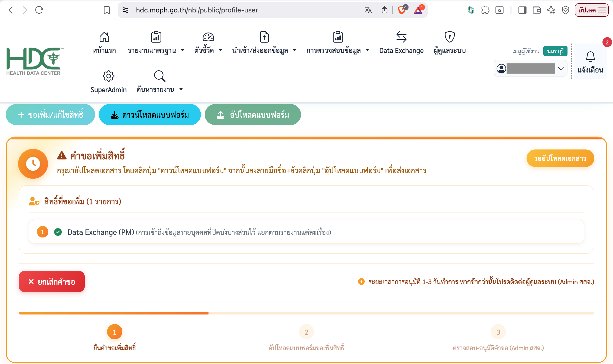Open the VPN shield icon in the toolbar
The image size is (613, 364).
565,10
